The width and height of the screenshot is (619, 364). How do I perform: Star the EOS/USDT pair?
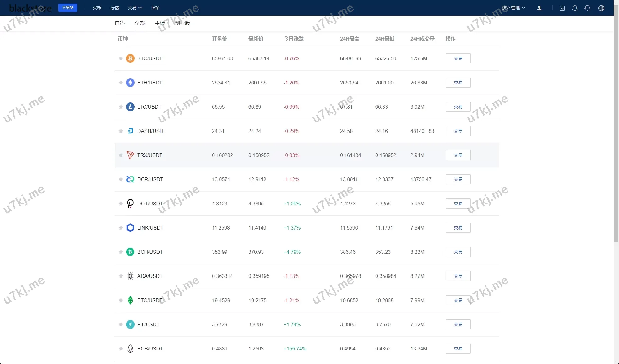(121, 349)
